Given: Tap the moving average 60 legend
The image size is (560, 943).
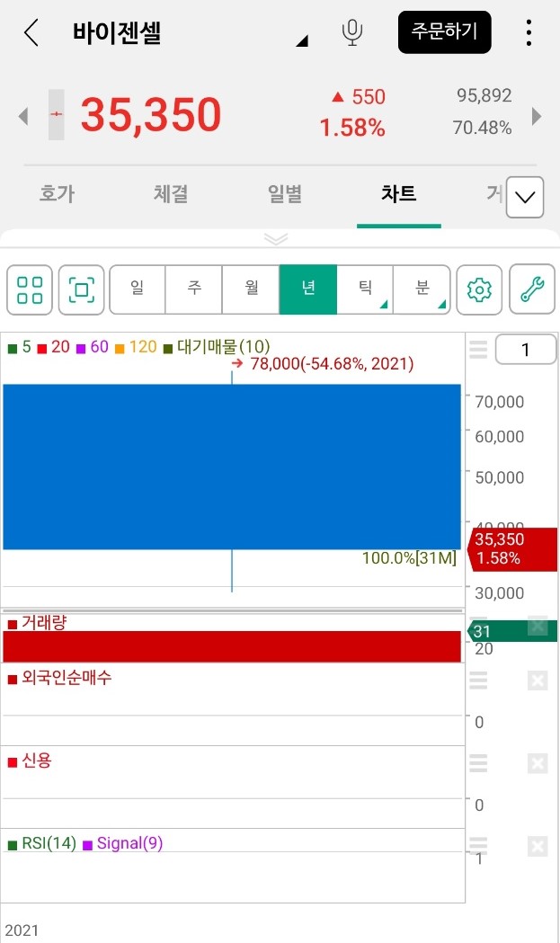Looking at the screenshot, I should point(93,347).
